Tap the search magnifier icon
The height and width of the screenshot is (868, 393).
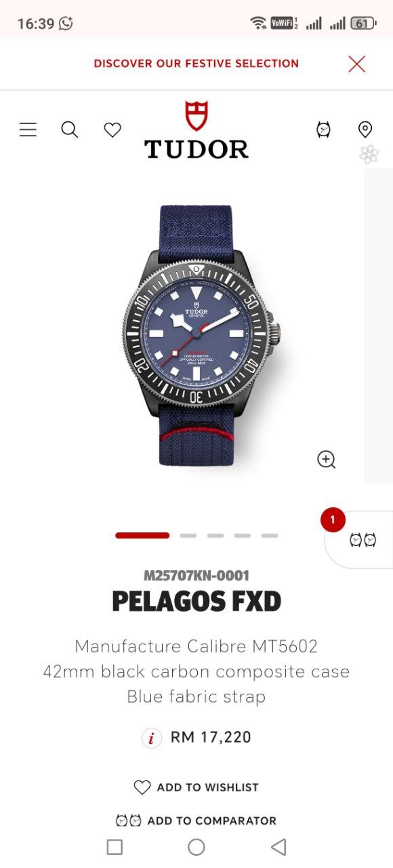[x=70, y=130]
